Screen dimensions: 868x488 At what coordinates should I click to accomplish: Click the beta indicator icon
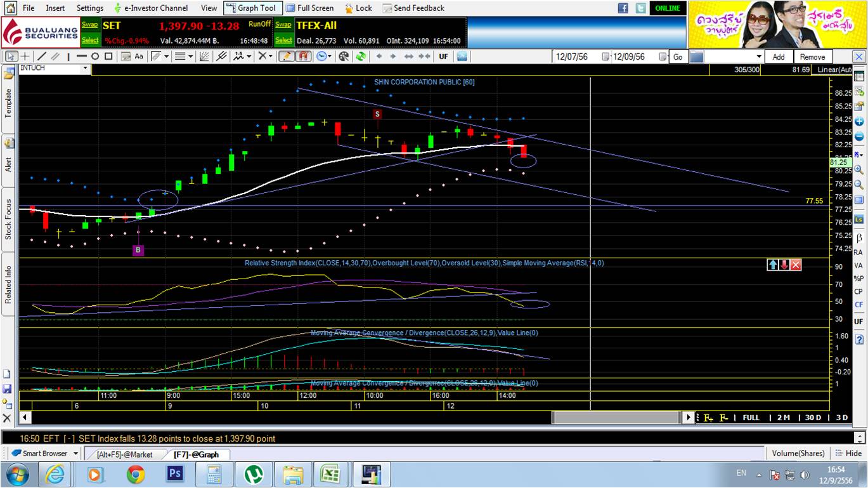point(858,237)
